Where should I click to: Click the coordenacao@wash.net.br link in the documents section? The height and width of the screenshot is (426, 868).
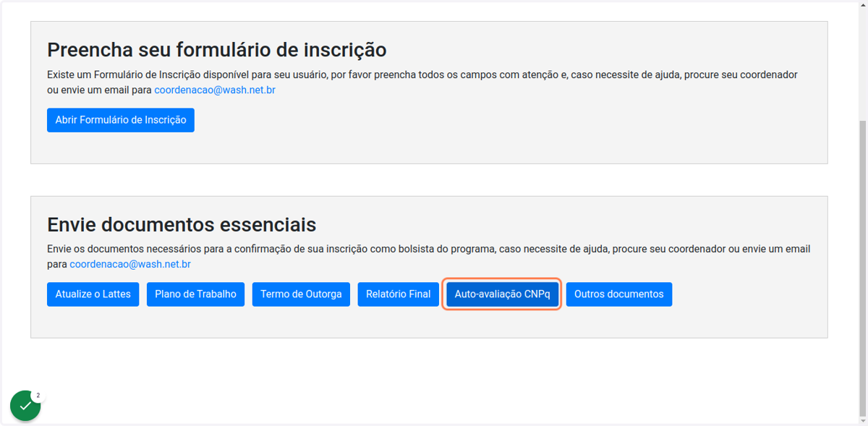tap(130, 264)
